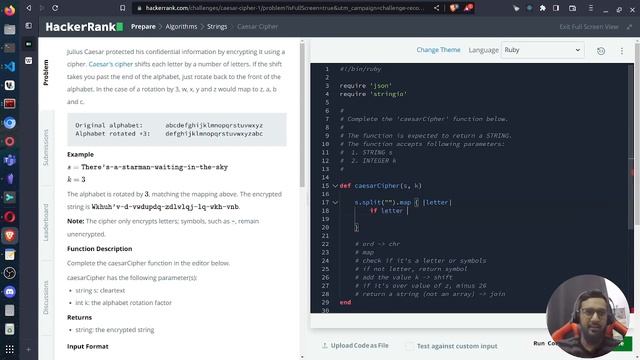This screenshot has height=360, width=640.
Task: Open Brave Shields panel
Action: click(453, 8)
